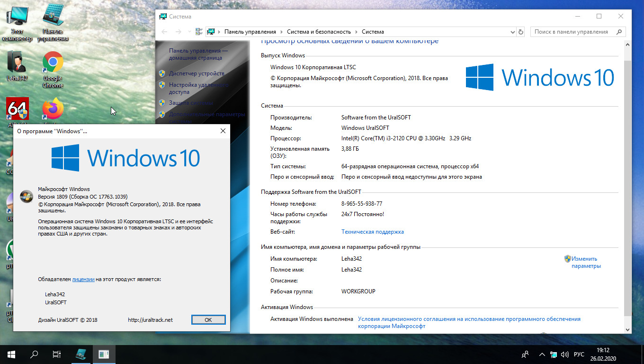Click Software from the UralSOFT manufacturer value
Viewport: 644px width, 364px height.
376,117
